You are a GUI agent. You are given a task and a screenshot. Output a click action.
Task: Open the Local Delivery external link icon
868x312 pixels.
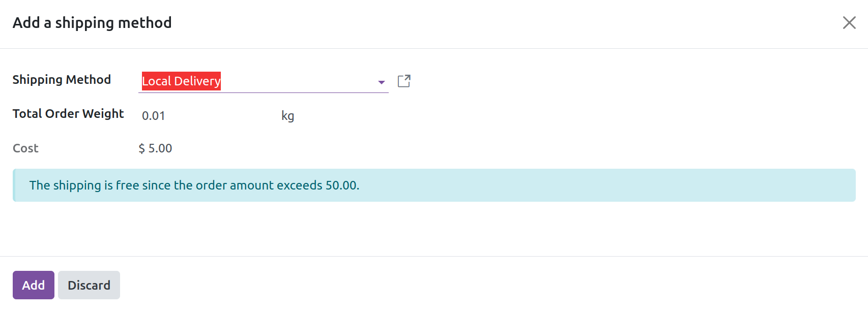coord(404,81)
